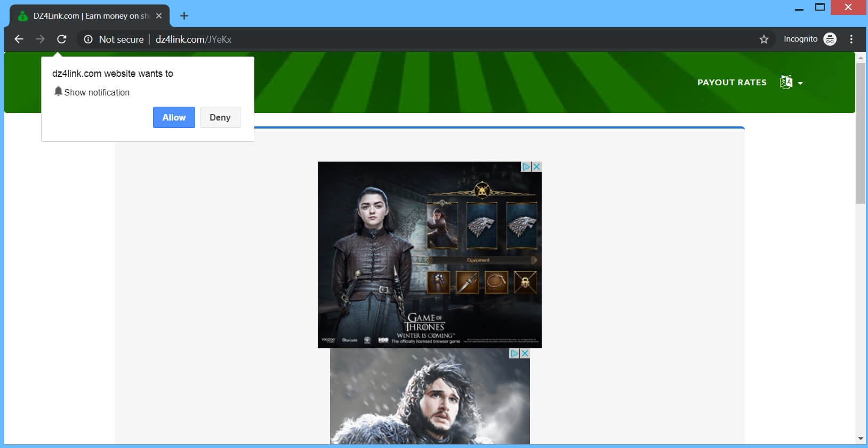Click the Incognito label text
This screenshot has height=448, width=868.
(x=800, y=39)
